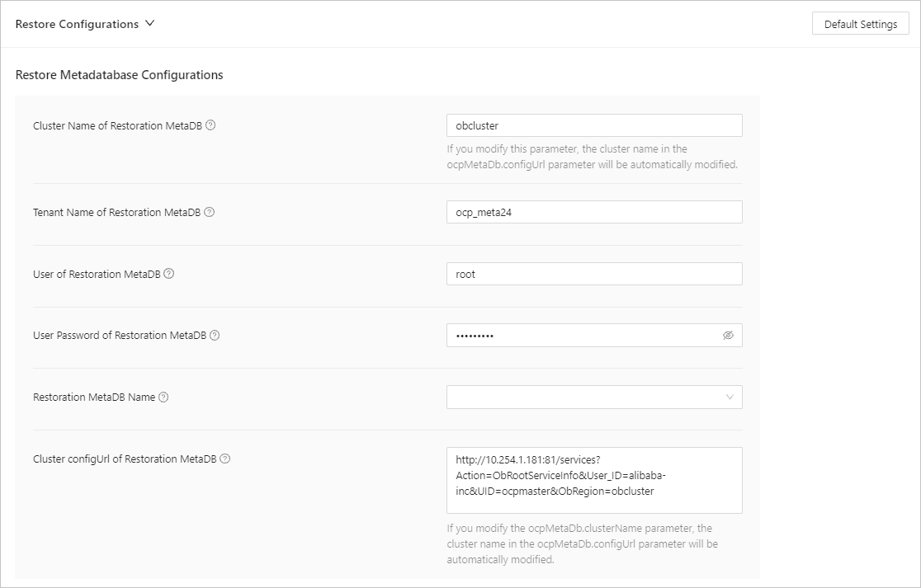Viewport: 921px width, 588px height.
Task: Click help icon beside Cluster Name of Restoration MetaDB
Action: [210, 125]
